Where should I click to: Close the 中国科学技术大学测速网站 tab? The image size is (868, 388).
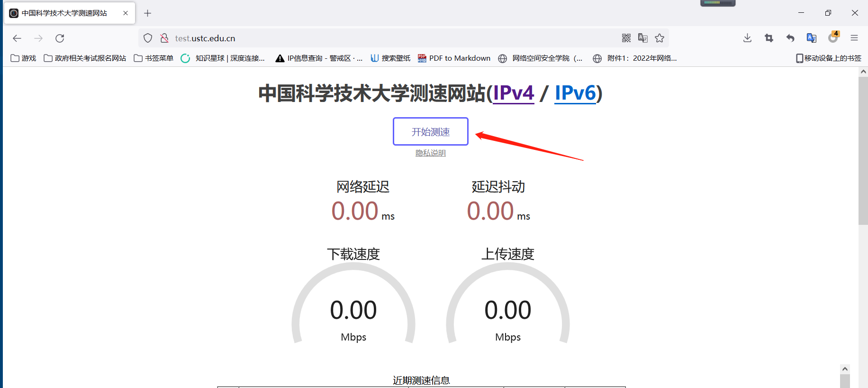click(x=126, y=13)
